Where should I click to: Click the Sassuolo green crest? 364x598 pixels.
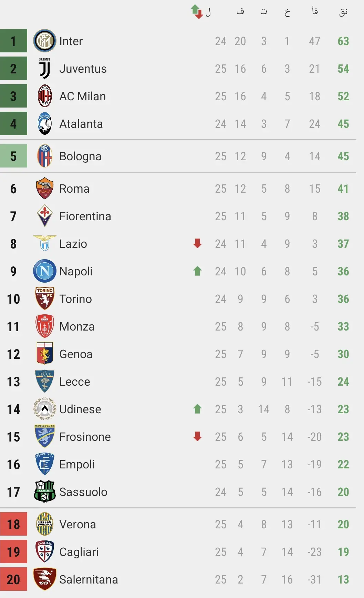click(44, 491)
